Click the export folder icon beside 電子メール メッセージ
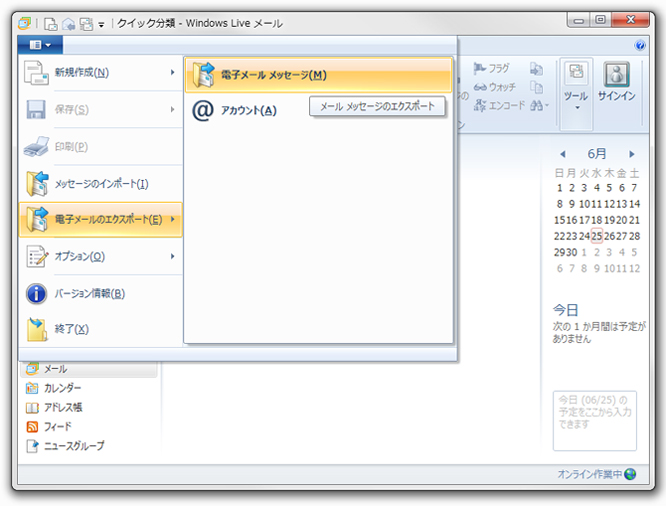666x506 pixels. click(x=203, y=75)
